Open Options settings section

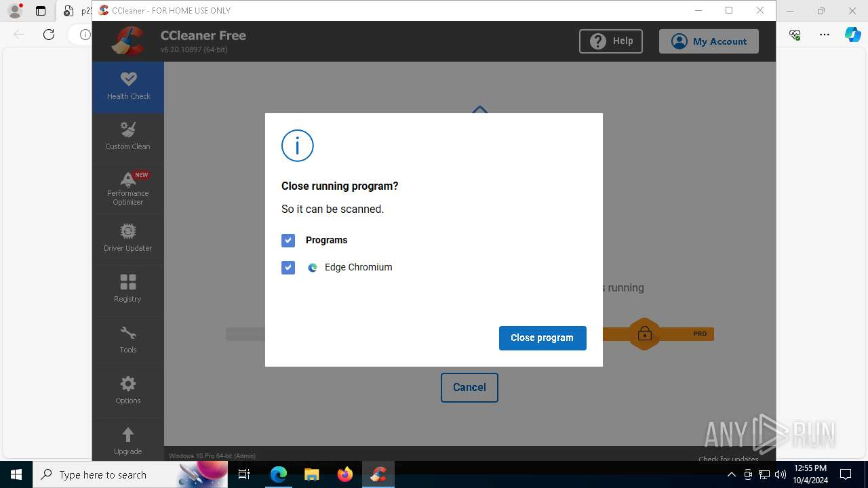128,390
